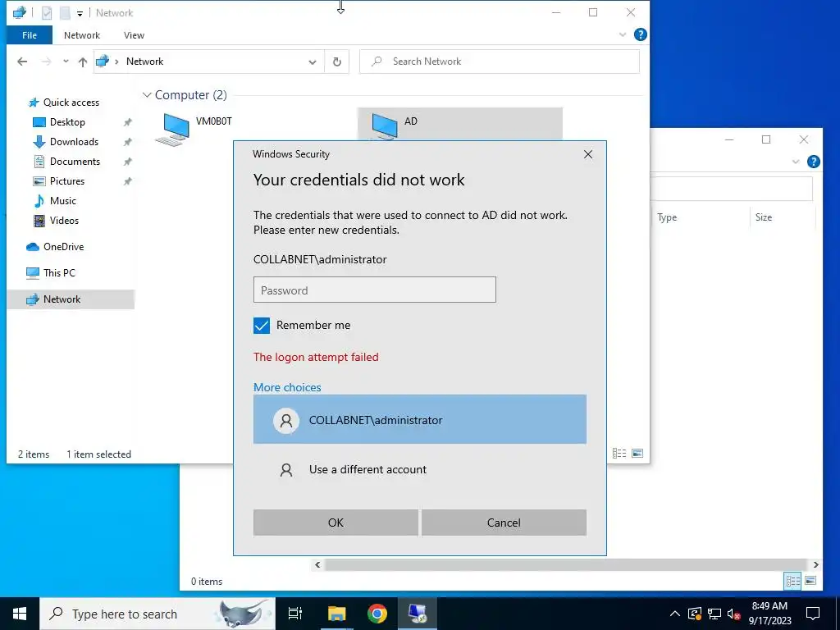The height and width of the screenshot is (630, 840).
Task: Click the pin icon beside Documents
Action: point(127,162)
